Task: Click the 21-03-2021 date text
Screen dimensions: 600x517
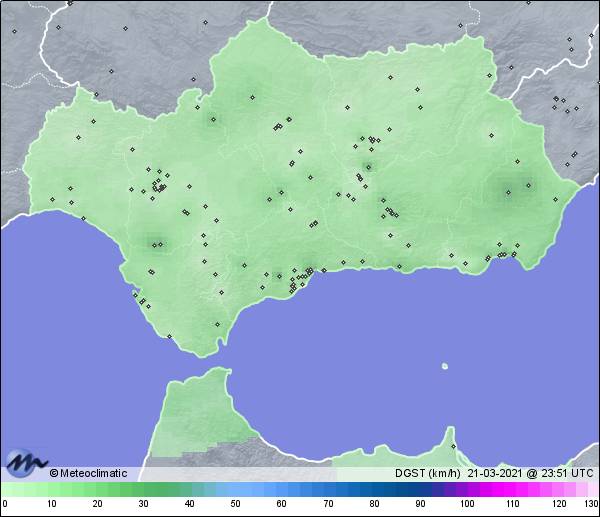Action: tap(495, 473)
